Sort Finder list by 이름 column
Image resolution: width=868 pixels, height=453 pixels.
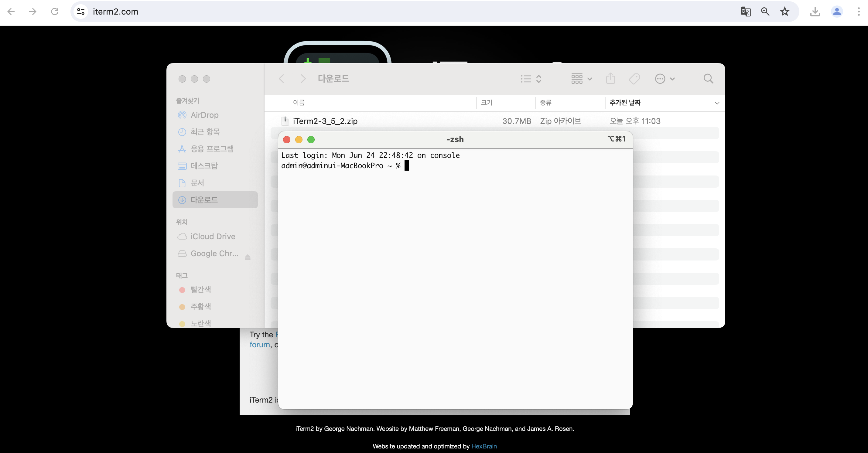pyautogui.click(x=299, y=103)
